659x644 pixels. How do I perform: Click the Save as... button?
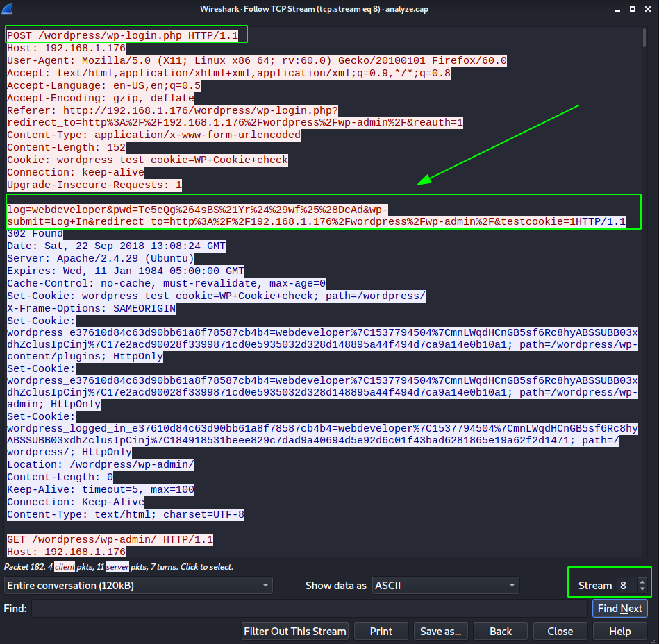click(x=441, y=632)
